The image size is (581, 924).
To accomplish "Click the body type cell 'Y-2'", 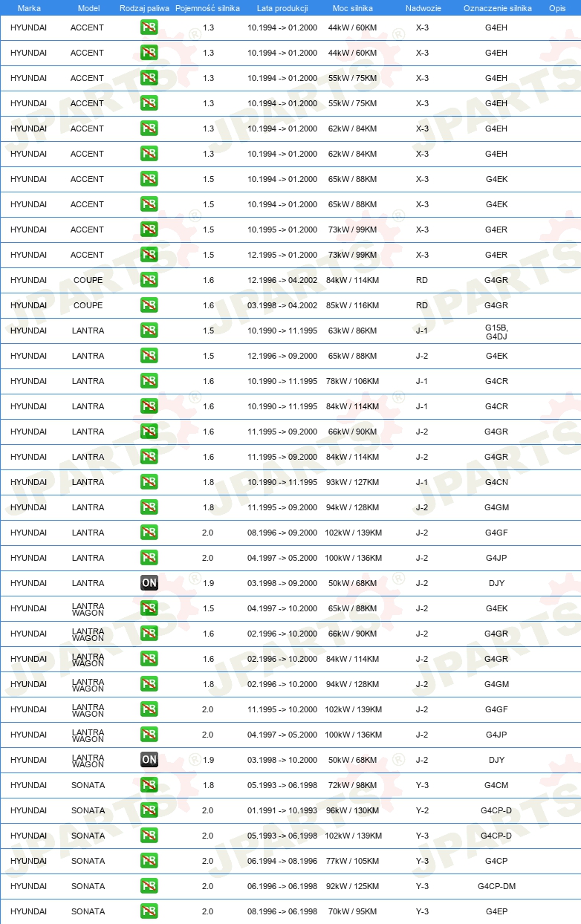I will tap(422, 810).
